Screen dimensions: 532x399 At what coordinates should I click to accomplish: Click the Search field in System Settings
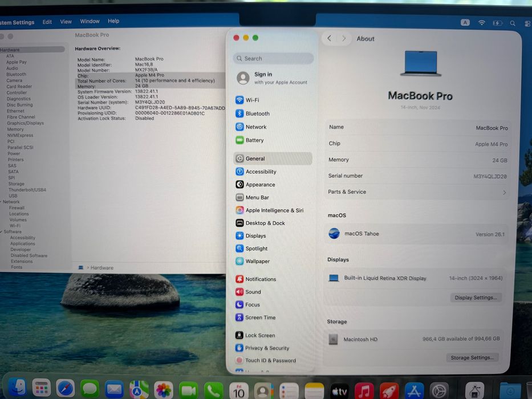[x=273, y=58]
